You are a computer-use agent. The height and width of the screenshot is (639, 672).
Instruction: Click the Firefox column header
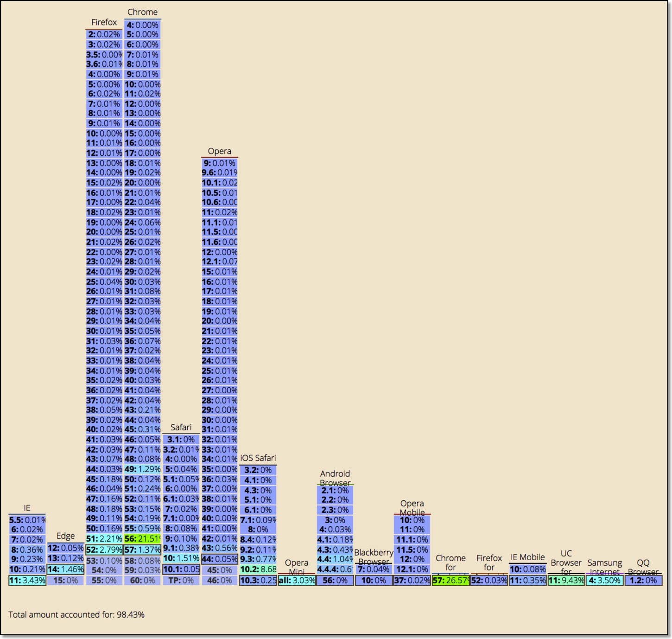click(104, 22)
